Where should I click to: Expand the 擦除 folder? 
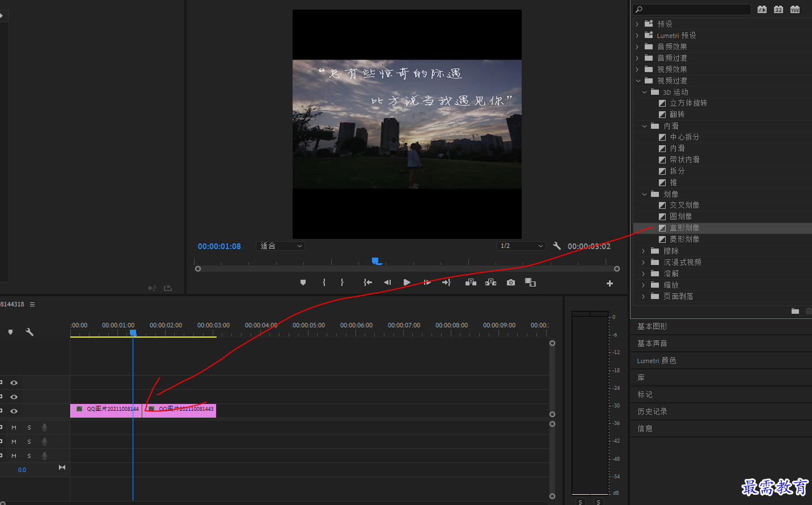click(644, 251)
